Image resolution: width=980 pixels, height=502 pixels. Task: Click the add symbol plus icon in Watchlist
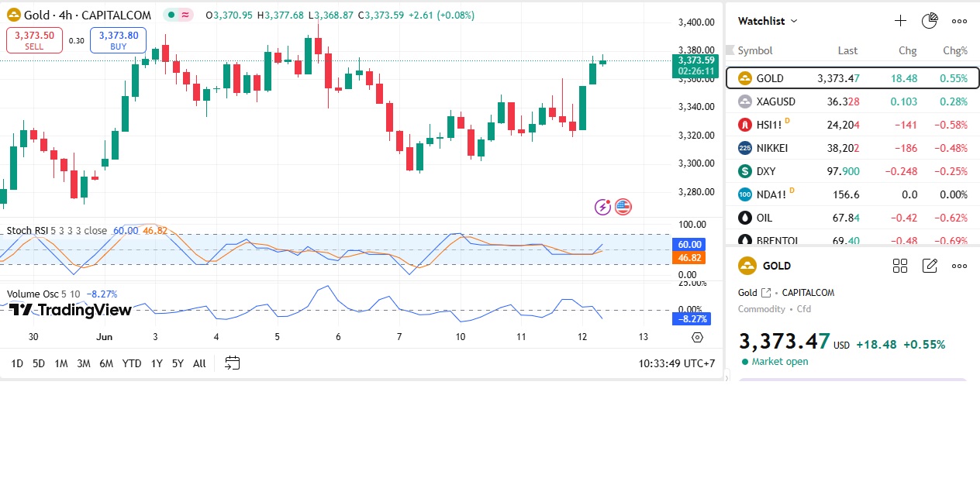click(x=900, y=21)
